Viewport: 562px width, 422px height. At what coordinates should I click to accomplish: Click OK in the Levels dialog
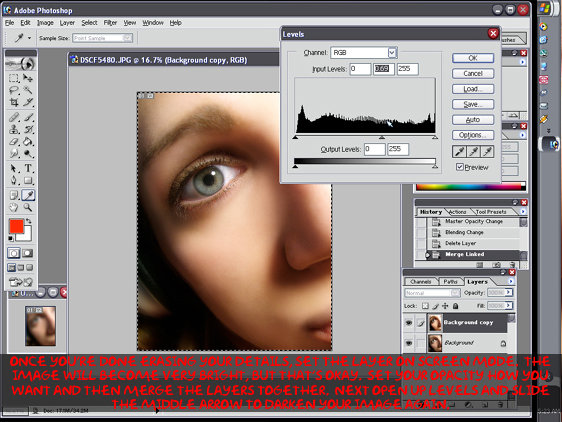[x=473, y=58]
